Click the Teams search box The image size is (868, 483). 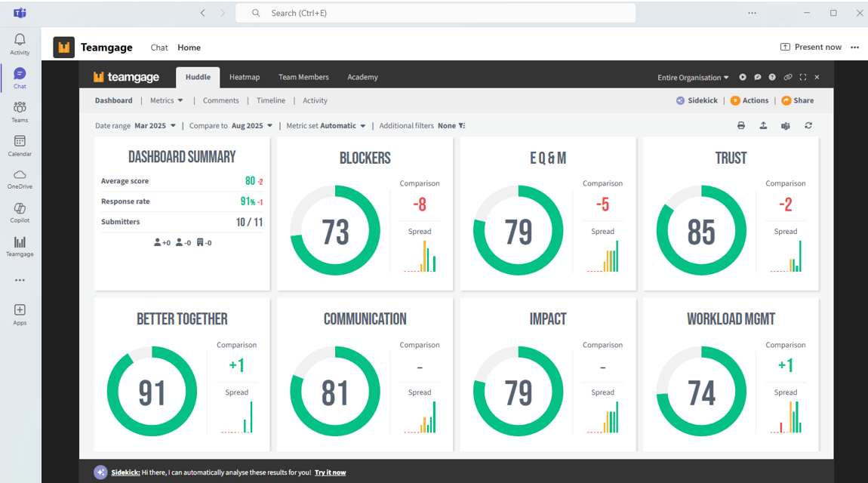435,13
